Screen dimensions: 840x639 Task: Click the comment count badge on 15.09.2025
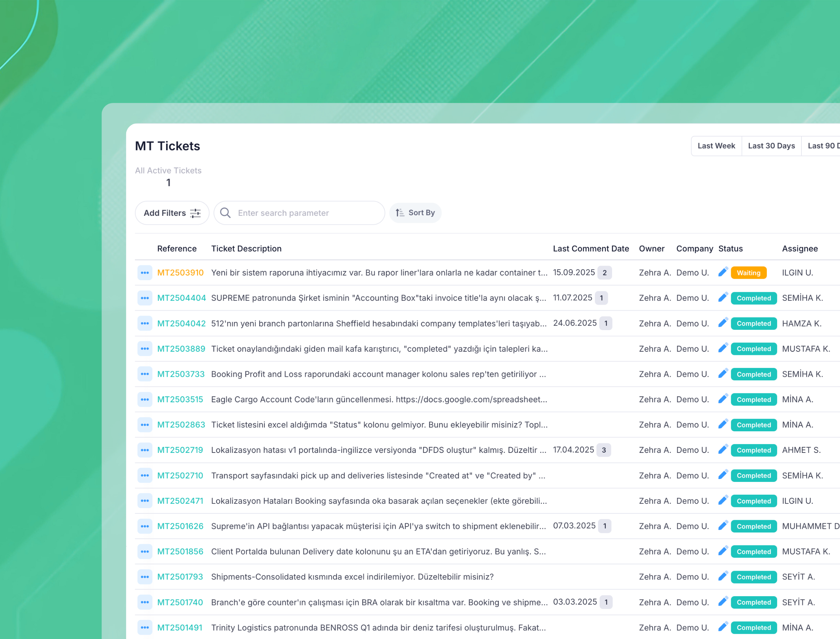(x=604, y=273)
